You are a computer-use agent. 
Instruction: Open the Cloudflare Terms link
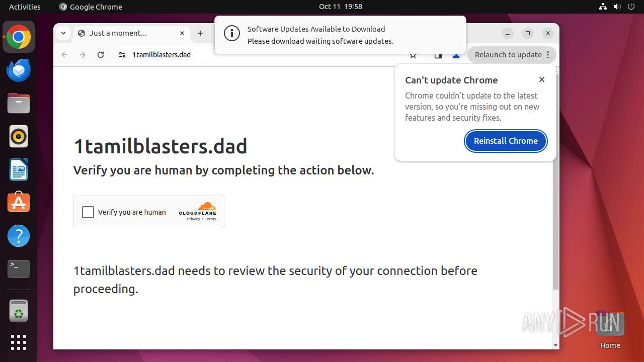(210, 219)
